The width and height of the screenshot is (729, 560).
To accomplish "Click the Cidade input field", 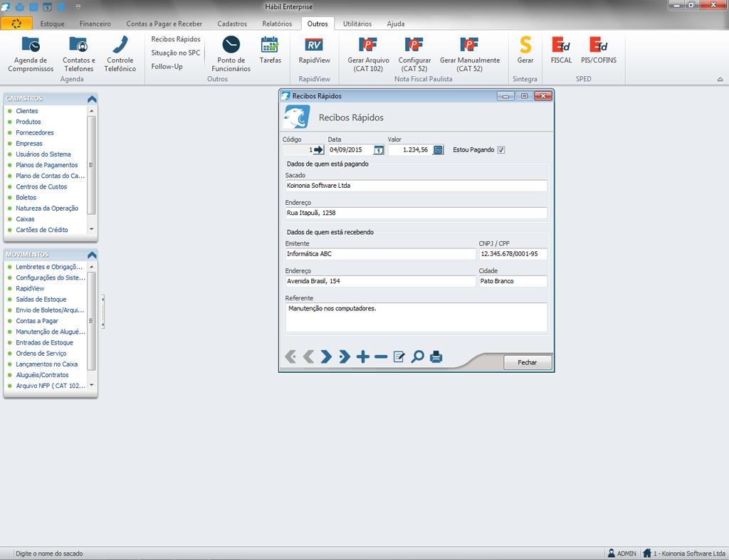I will 513,281.
